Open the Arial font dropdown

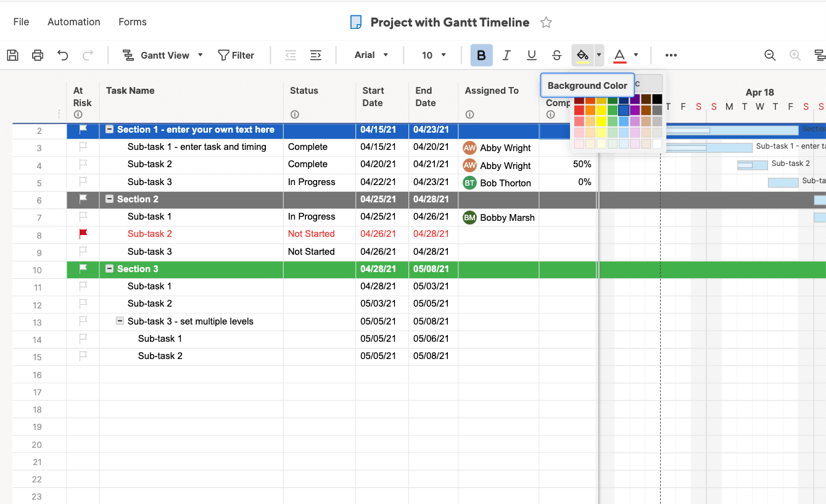371,56
